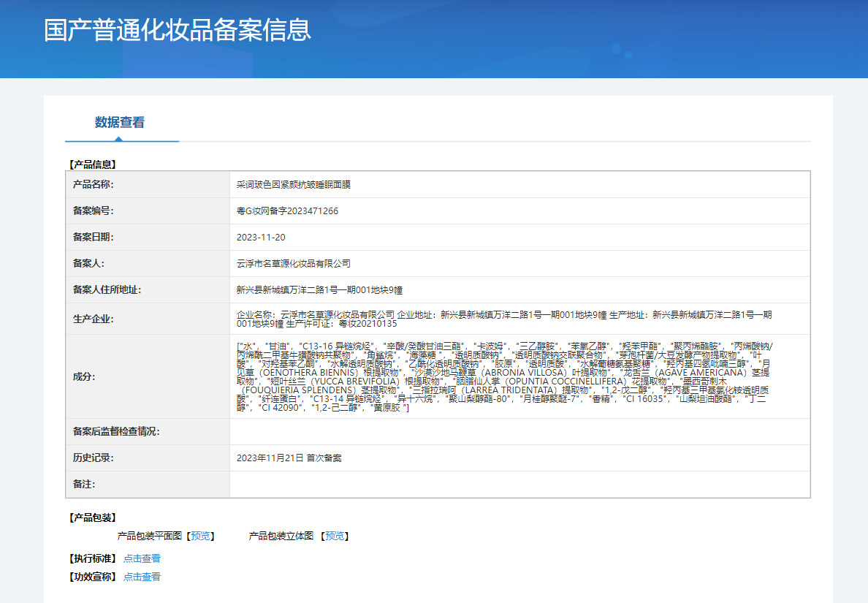Click the 备案人住所地址 label cell
Viewport: 868px width, 603px height.
148,289
